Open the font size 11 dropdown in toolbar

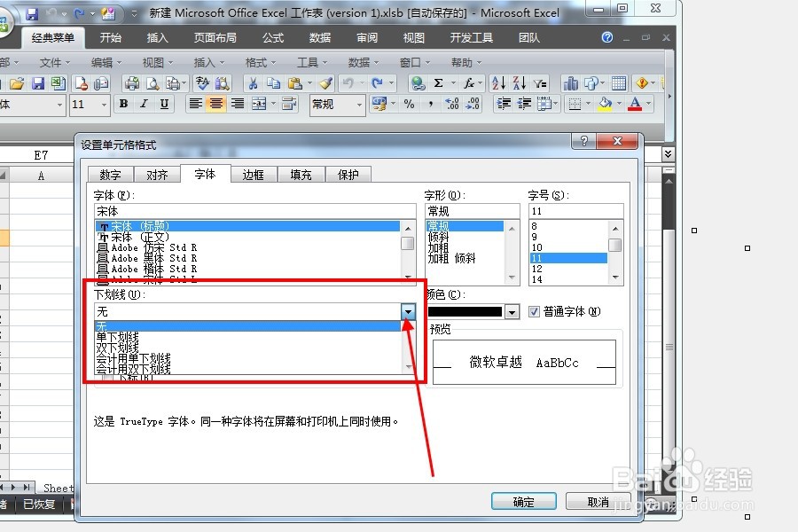click(x=104, y=105)
